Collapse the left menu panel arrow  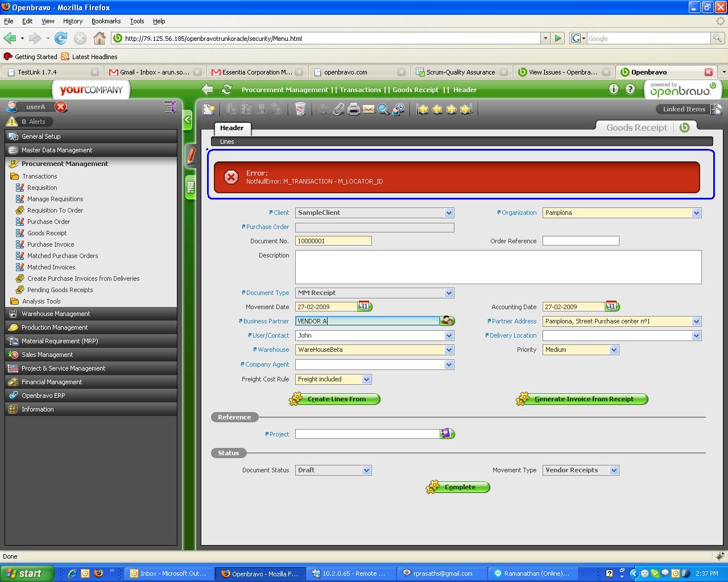188,120
